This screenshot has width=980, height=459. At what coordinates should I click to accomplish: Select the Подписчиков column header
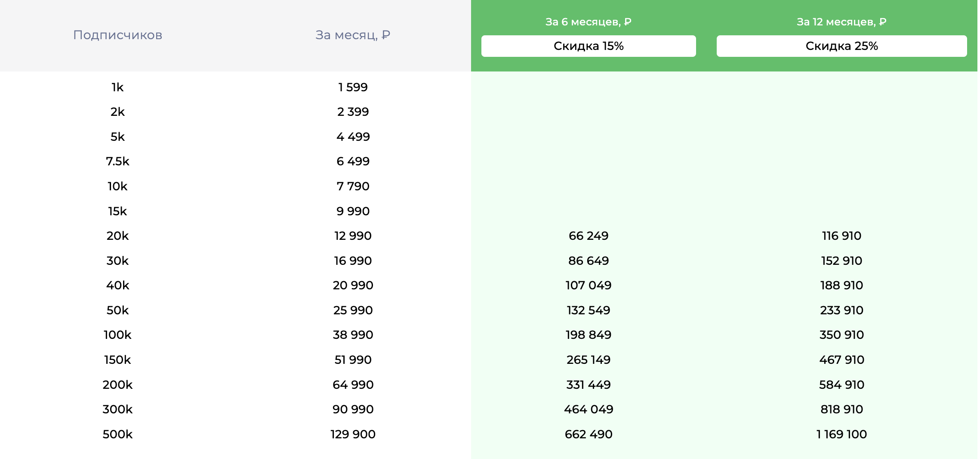pyautogui.click(x=117, y=35)
